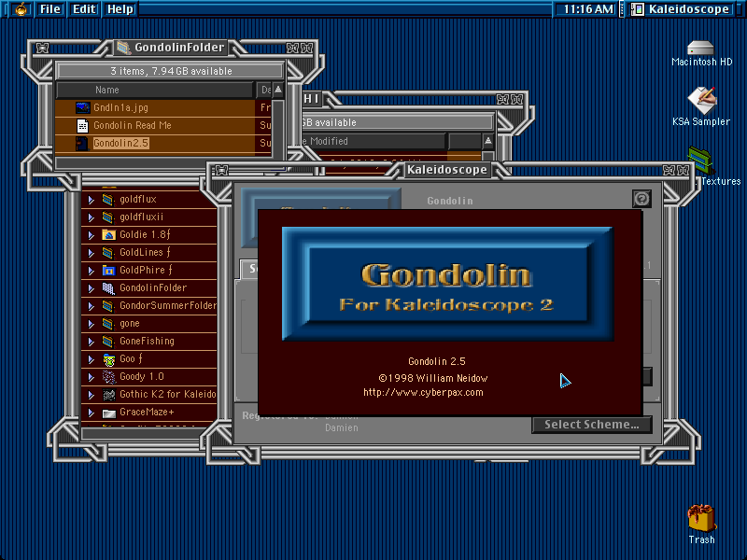This screenshot has width=747, height=560.
Task: Sort GondolinFolder by the Da (date) column
Action: point(264,90)
